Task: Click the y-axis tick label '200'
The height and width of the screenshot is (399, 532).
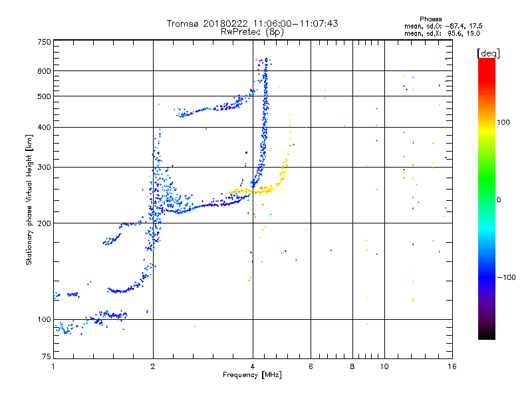Action: click(x=44, y=223)
